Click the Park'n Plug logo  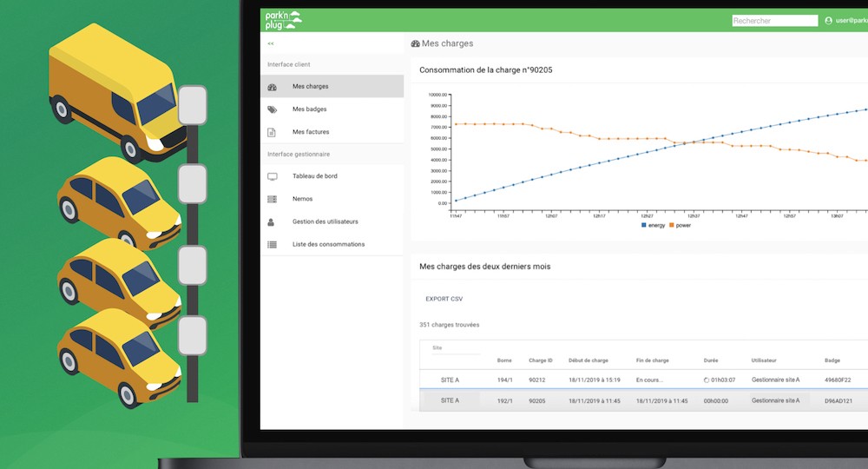coord(283,20)
